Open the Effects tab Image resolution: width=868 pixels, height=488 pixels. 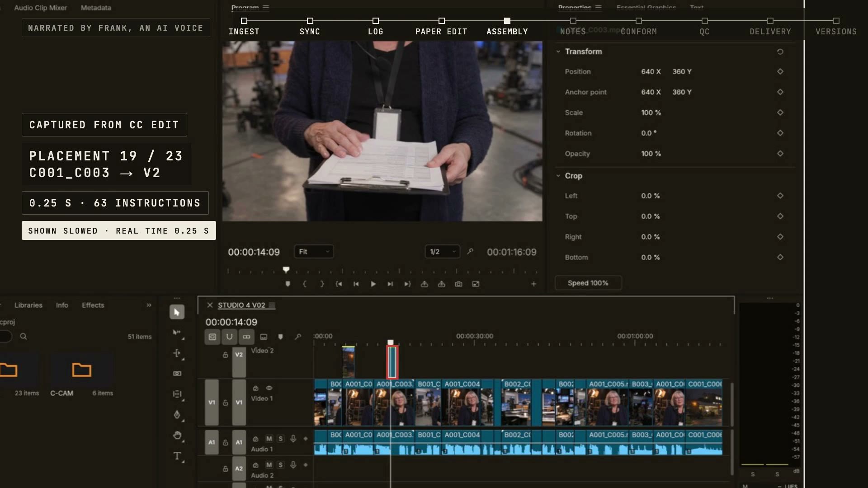93,305
